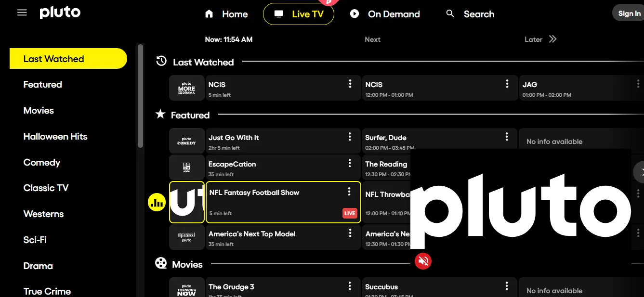Unmute the video preview
The height and width of the screenshot is (297, 644).
[x=423, y=261]
